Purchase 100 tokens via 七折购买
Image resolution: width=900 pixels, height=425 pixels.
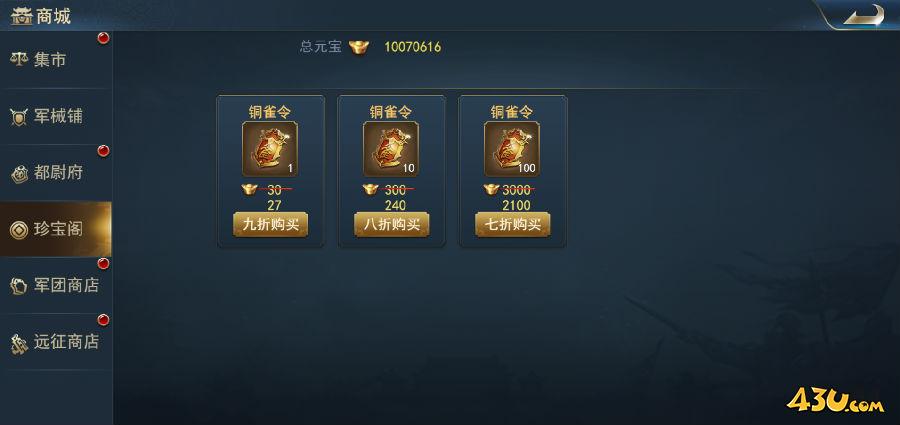(513, 225)
